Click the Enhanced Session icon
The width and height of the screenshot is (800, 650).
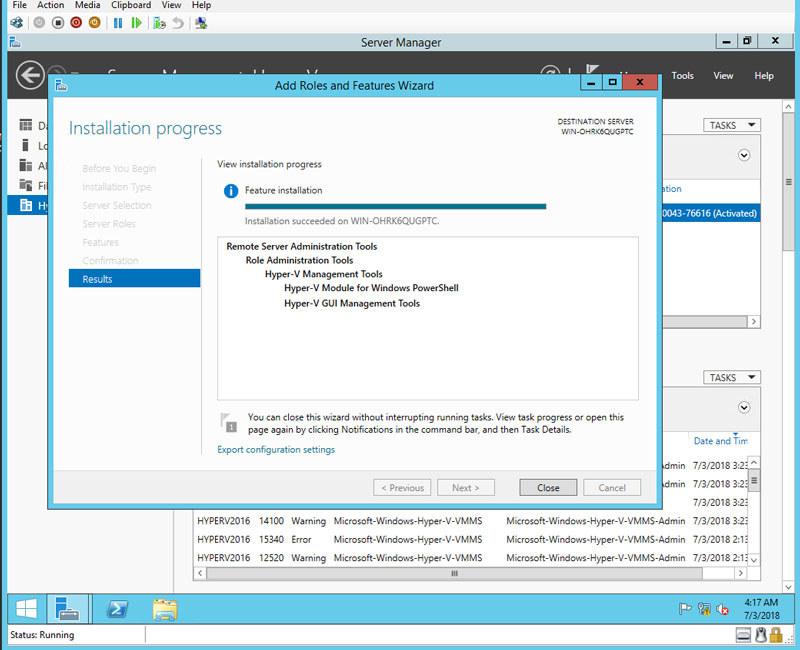[x=201, y=23]
